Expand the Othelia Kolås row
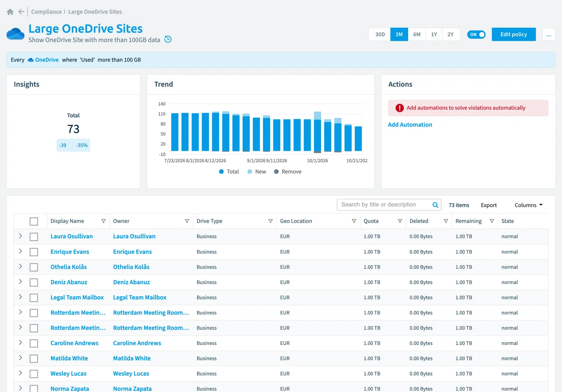 pyautogui.click(x=20, y=267)
